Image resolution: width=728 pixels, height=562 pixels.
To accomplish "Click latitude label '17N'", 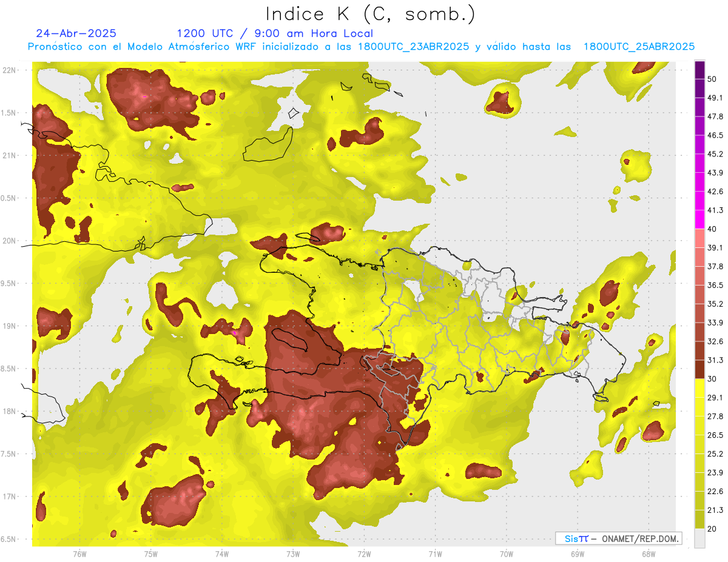I will click(x=10, y=497).
